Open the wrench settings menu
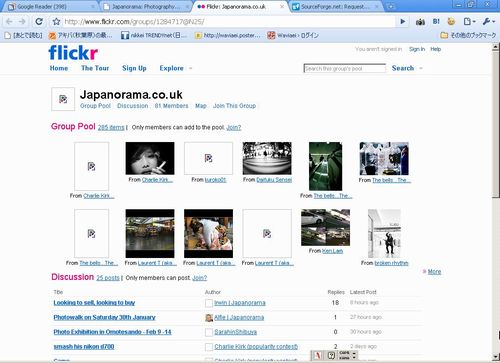The width and height of the screenshot is (500, 363). pyautogui.click(x=488, y=22)
